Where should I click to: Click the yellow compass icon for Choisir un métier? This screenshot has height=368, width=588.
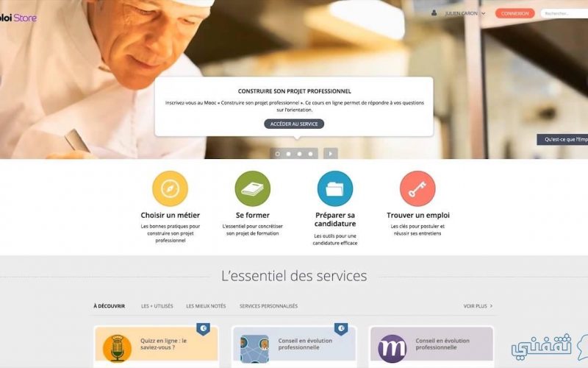(x=170, y=188)
